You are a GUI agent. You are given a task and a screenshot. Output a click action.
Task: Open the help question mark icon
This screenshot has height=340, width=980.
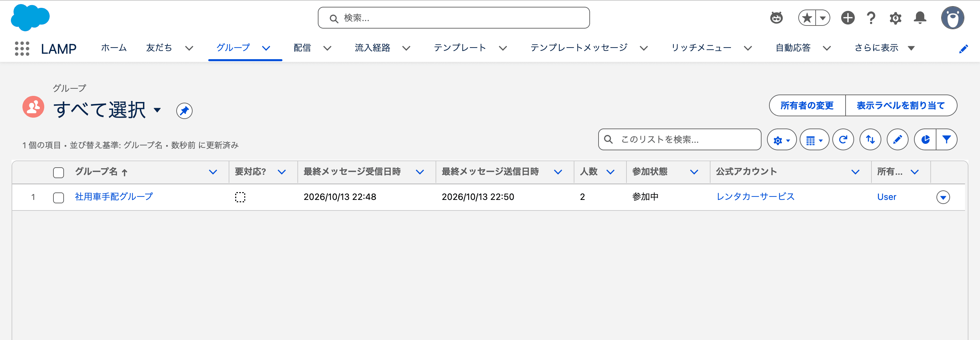click(x=871, y=17)
